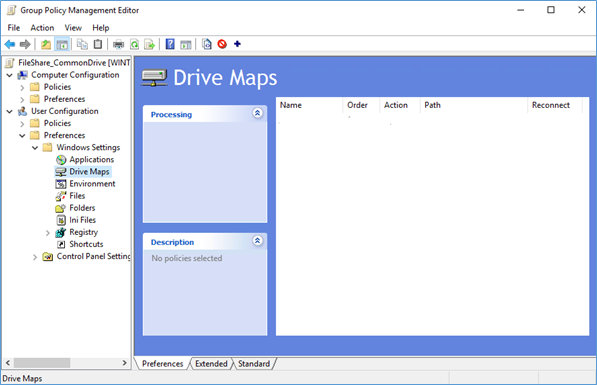Click the red Stop processing icon
This screenshot has width=597, height=385.
click(x=222, y=44)
